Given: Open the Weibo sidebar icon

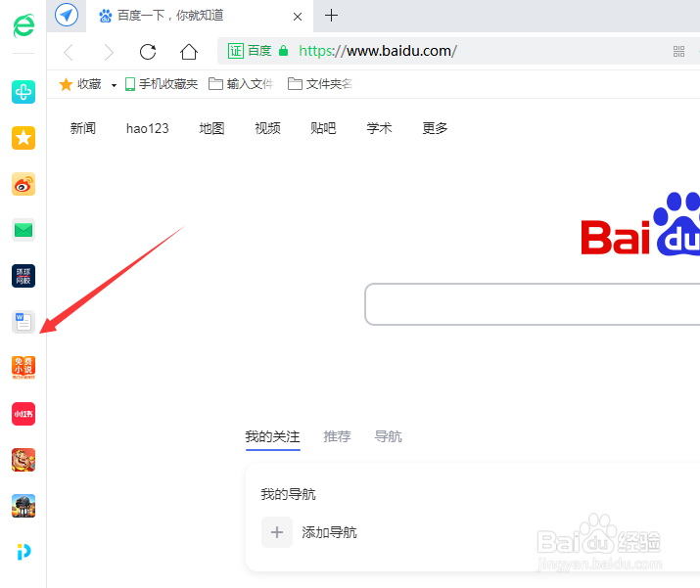Looking at the screenshot, I should [23, 184].
